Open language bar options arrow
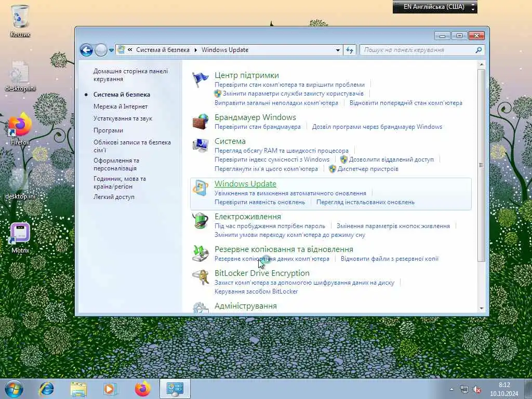The image size is (532, 399). pos(473,9)
